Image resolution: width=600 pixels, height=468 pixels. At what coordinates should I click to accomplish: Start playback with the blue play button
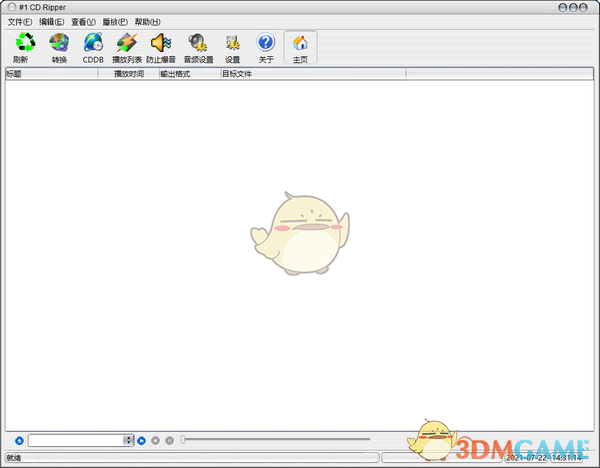point(141,441)
